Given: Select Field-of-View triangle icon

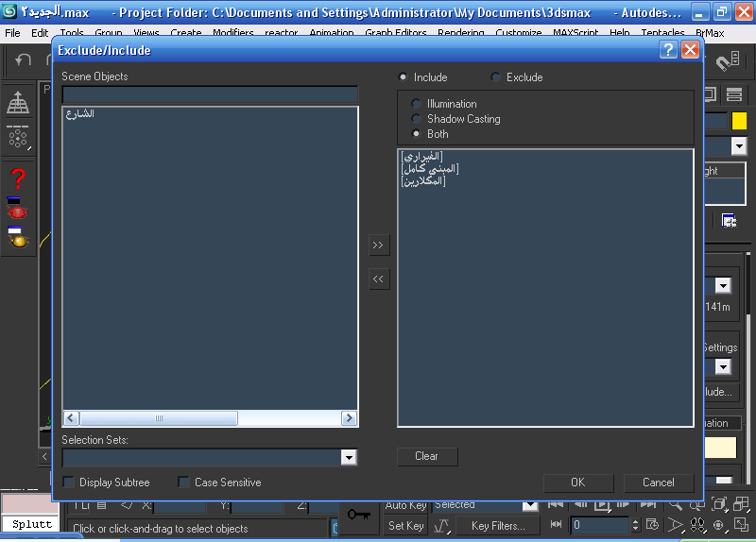Looking at the screenshot, I should tap(675, 525).
